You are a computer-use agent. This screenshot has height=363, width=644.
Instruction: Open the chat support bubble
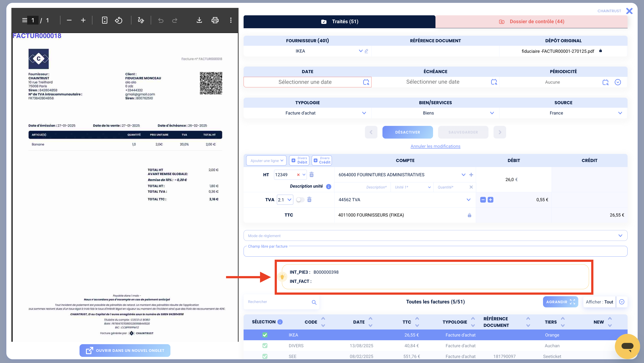point(627,346)
